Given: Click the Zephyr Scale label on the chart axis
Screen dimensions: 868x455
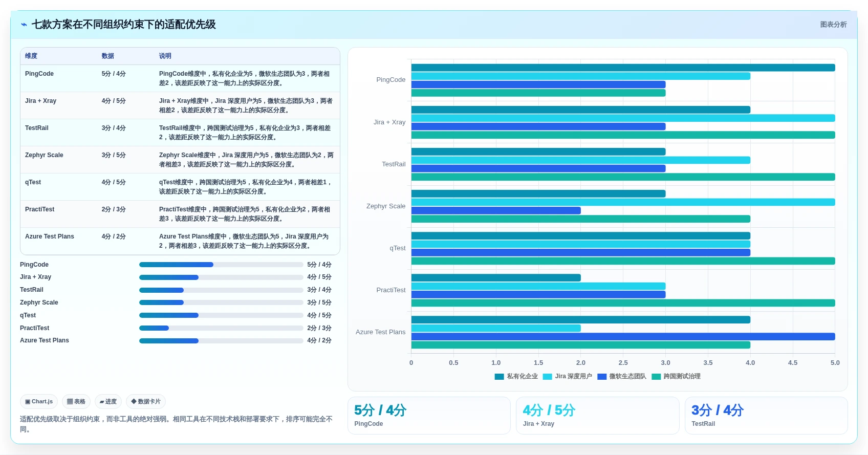Looking at the screenshot, I should (x=386, y=206).
